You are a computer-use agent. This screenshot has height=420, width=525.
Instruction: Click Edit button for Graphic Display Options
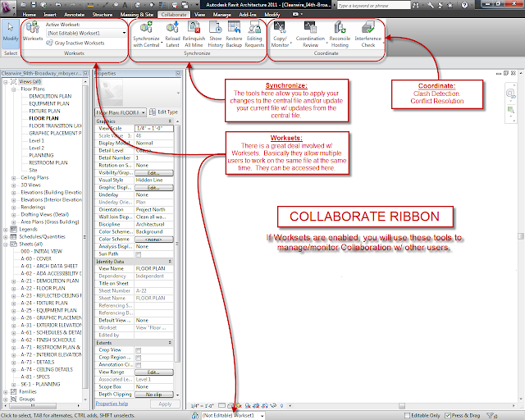(x=154, y=188)
